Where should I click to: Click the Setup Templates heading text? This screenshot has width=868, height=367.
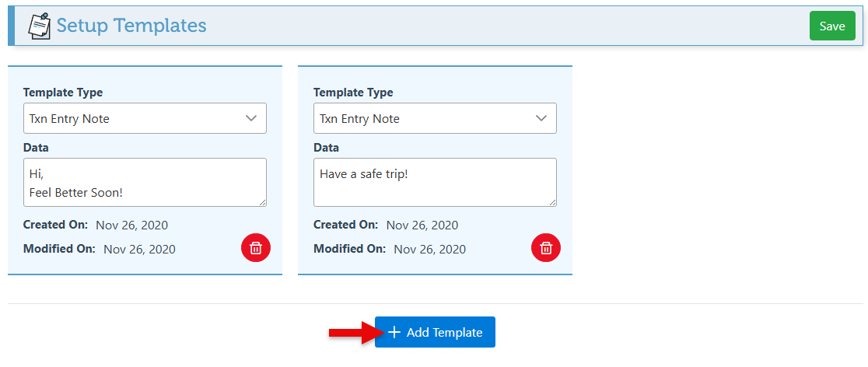[131, 26]
